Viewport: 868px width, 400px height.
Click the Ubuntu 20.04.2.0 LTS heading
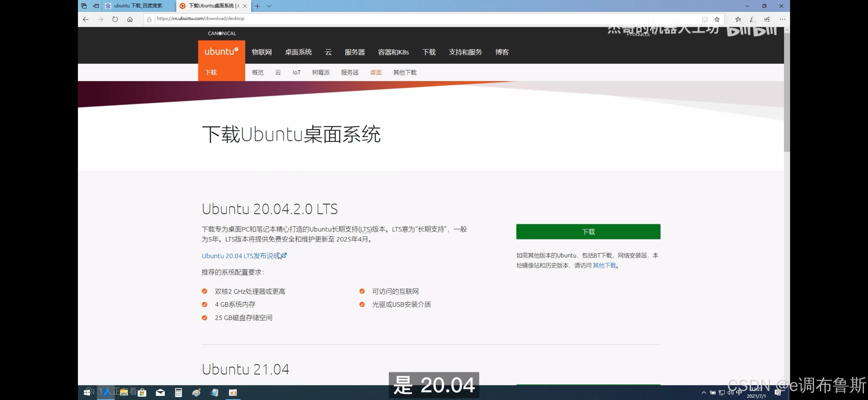(x=269, y=209)
